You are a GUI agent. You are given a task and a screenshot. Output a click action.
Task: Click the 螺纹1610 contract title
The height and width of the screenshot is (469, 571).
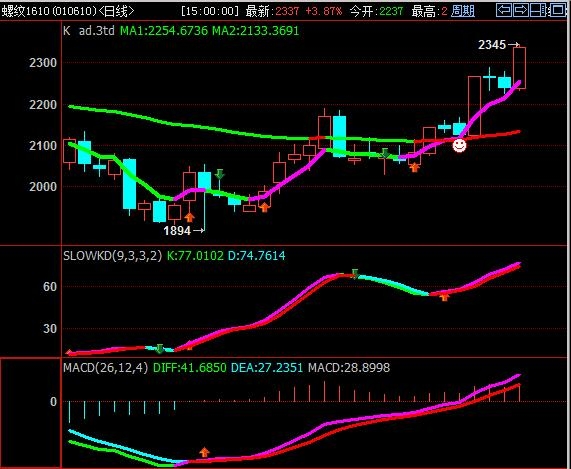pos(25,11)
